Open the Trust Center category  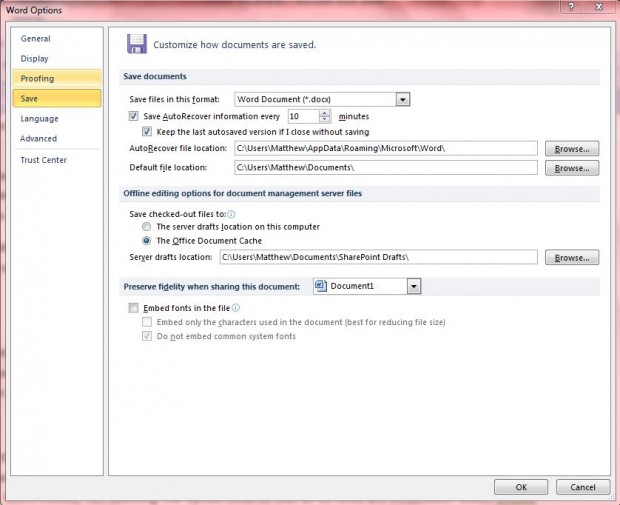(x=43, y=160)
